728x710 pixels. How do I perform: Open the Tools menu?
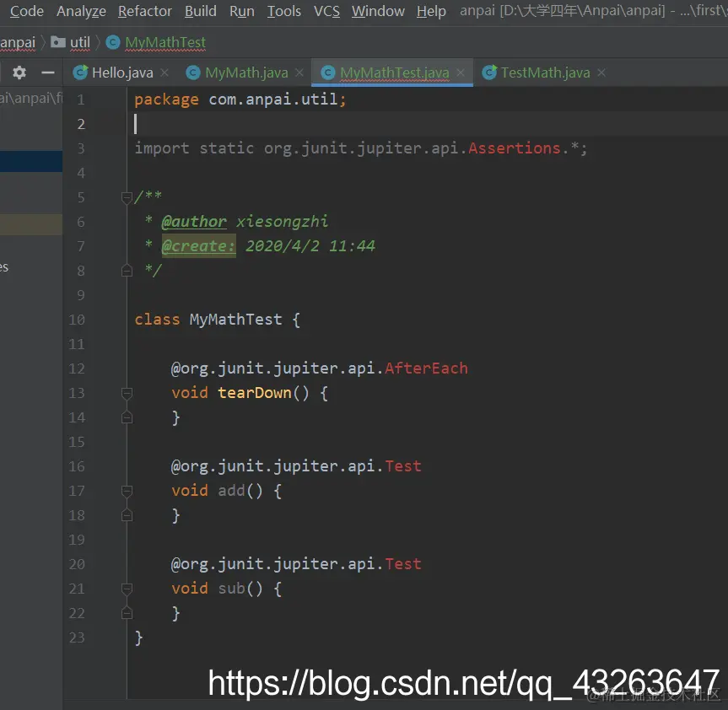tap(283, 11)
